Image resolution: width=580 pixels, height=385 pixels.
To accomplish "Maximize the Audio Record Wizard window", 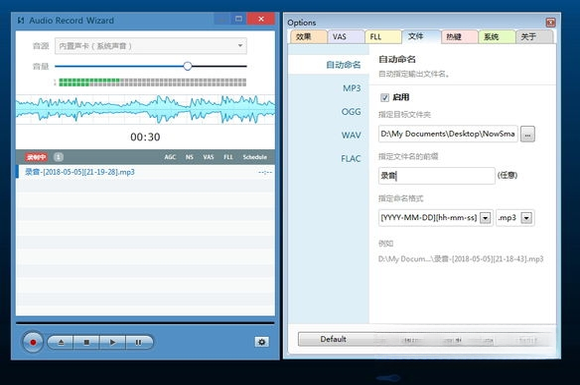I will [239, 19].
